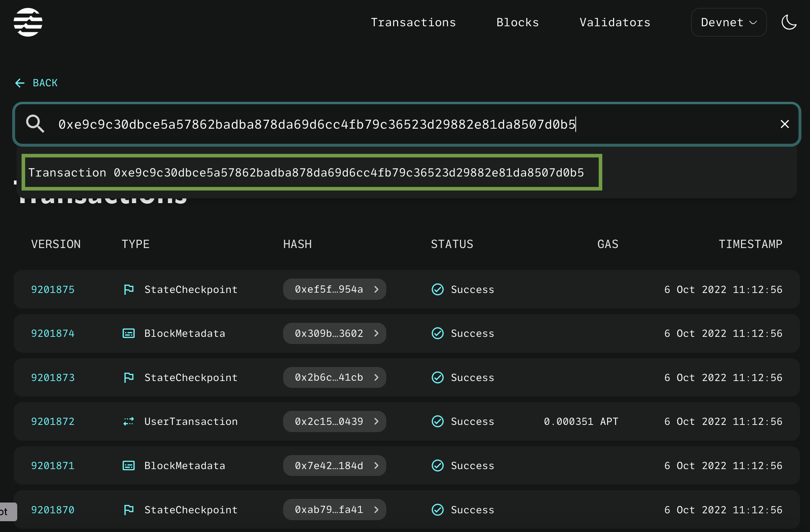810x532 pixels.
Task: Open the Devnet network dropdown
Action: [728, 22]
